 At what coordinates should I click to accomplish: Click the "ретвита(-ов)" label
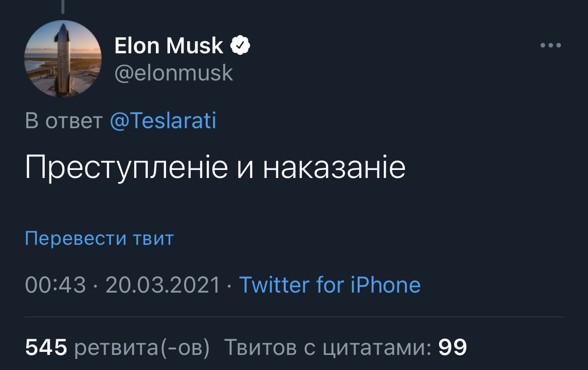(142, 347)
